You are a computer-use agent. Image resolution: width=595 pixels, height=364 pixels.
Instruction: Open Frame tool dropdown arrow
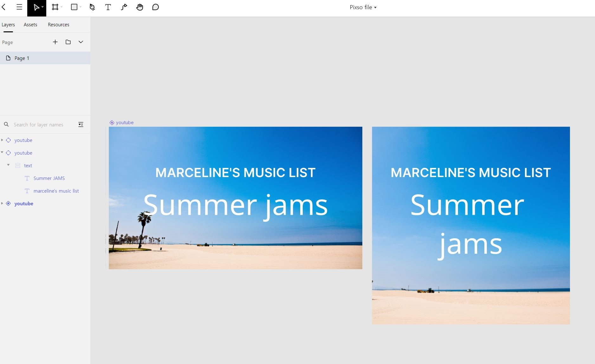point(61,7)
